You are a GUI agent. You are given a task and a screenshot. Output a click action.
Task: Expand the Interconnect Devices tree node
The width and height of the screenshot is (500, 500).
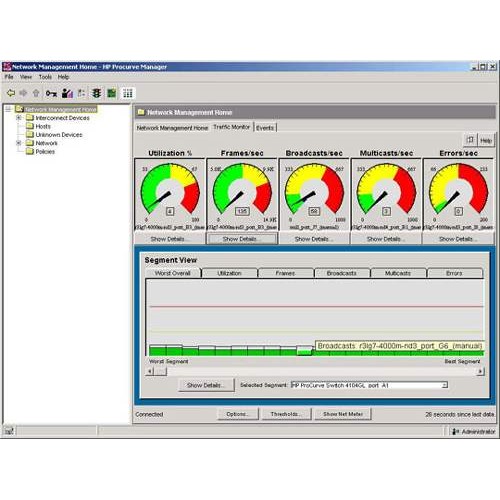[x=19, y=118]
